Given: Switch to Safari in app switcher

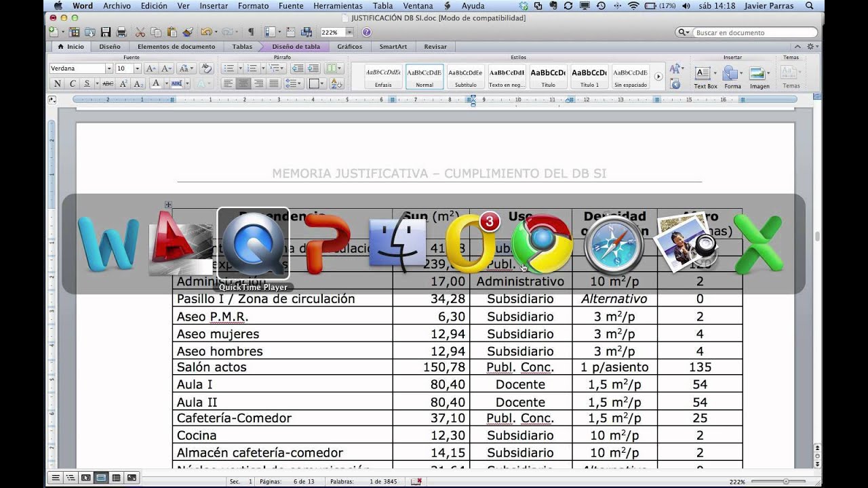Looking at the screenshot, I should [614, 245].
